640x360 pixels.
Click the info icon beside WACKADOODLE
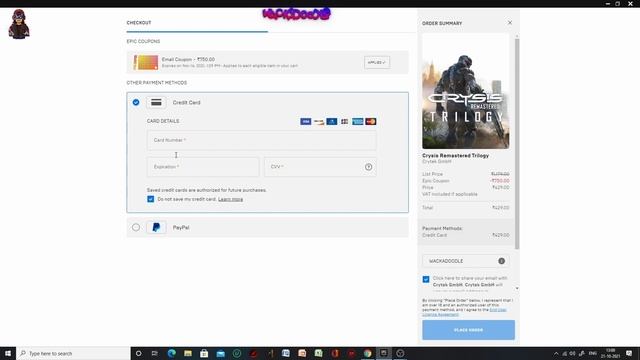(x=501, y=261)
